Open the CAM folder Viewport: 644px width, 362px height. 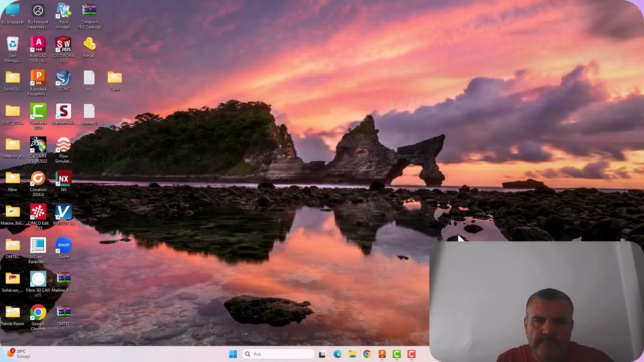(115, 80)
